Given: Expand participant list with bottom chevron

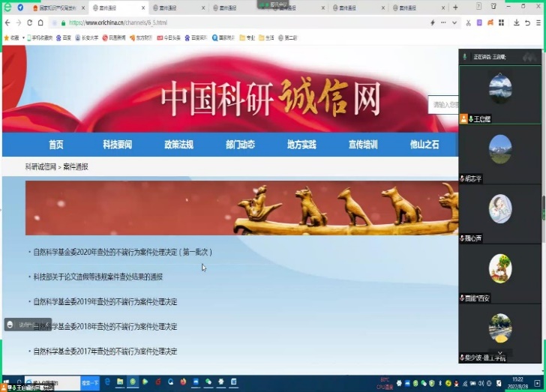Looking at the screenshot, I should tap(502, 351).
